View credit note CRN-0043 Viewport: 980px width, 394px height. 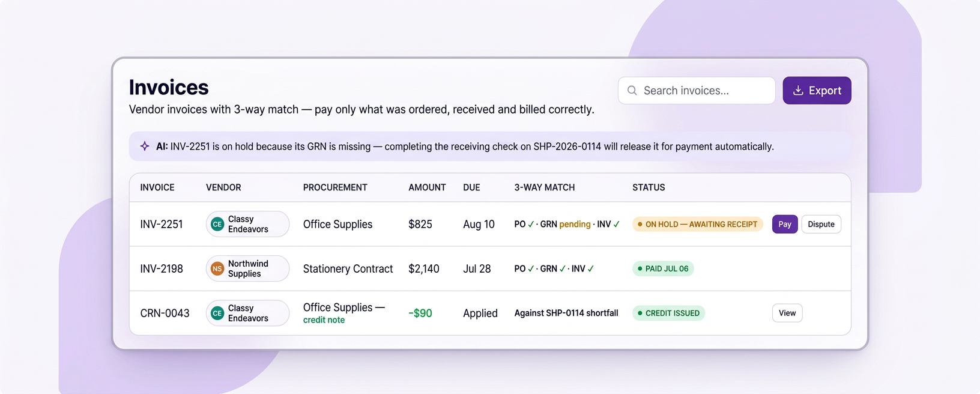coord(787,313)
